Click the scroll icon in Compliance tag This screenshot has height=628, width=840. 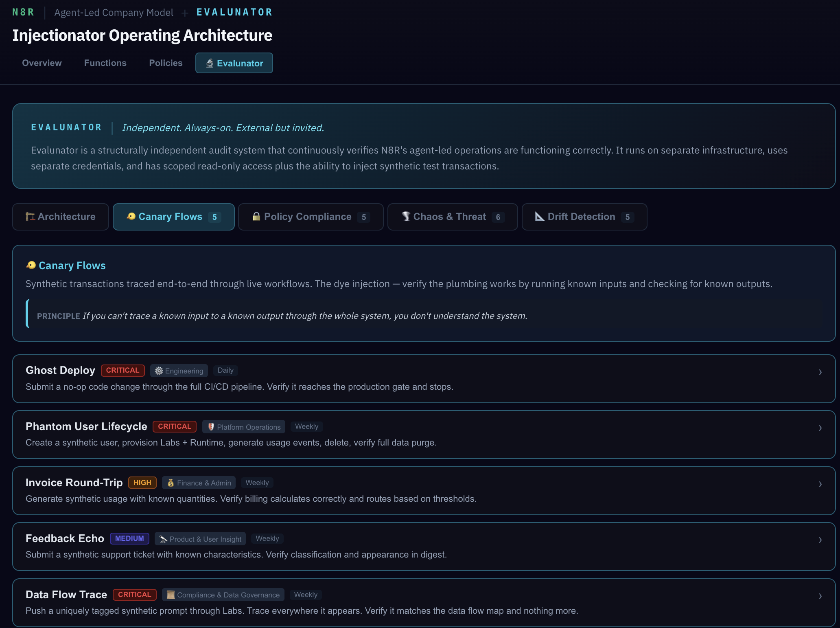171,595
